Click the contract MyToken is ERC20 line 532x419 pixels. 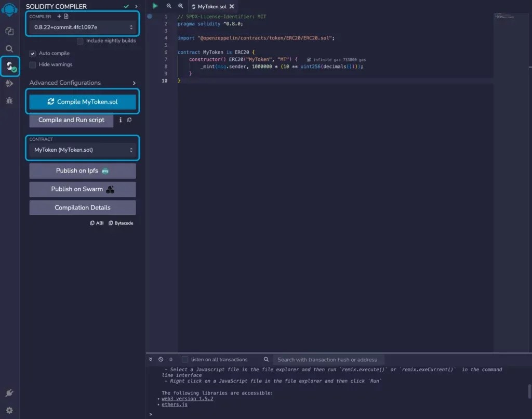pos(216,53)
